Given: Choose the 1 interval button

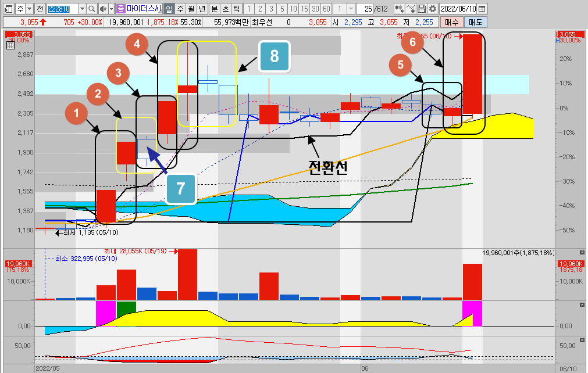Looking at the screenshot, I should click(248, 9).
